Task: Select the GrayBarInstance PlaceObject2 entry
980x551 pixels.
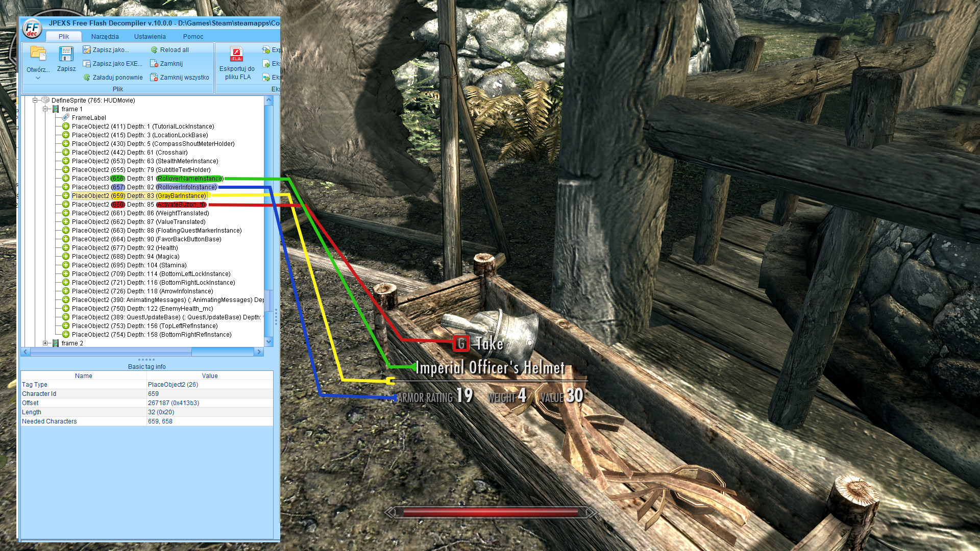Action: [x=139, y=196]
